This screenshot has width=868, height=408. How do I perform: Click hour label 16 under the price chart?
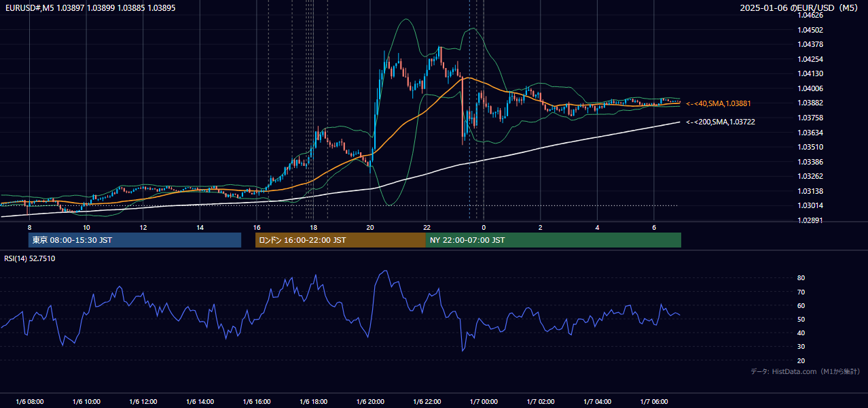pos(257,227)
